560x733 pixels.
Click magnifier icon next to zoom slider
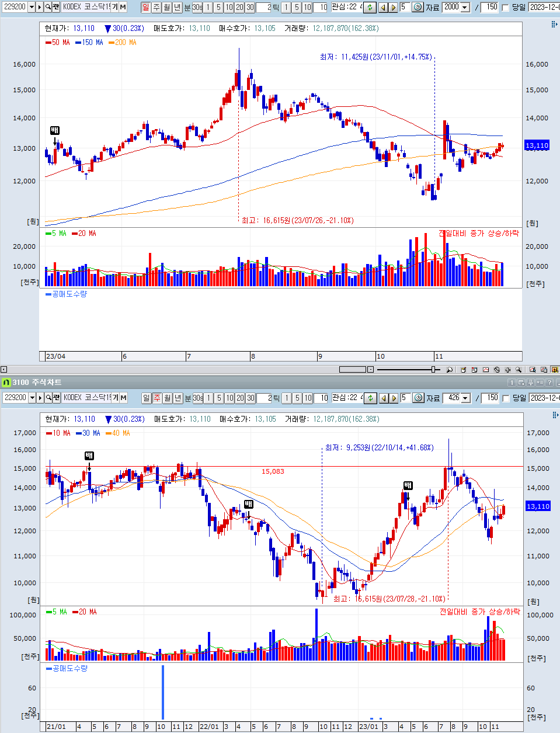[450, 369]
